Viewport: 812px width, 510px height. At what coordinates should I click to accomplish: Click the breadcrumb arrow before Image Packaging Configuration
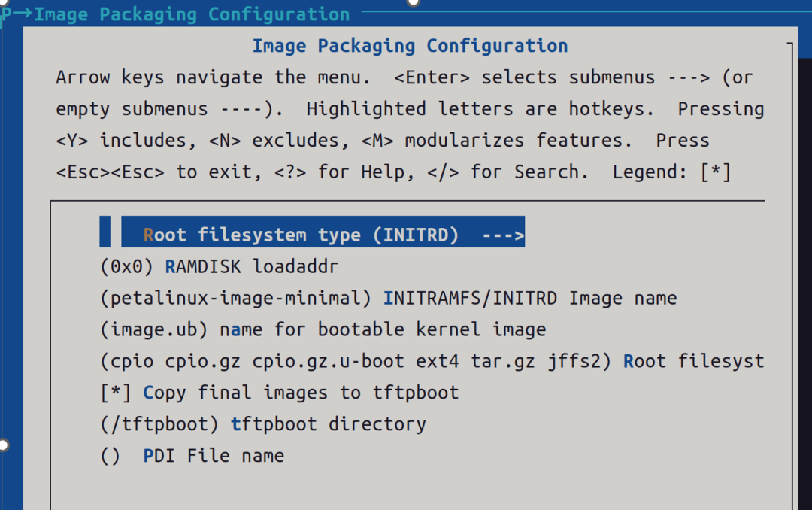pyautogui.click(x=21, y=13)
